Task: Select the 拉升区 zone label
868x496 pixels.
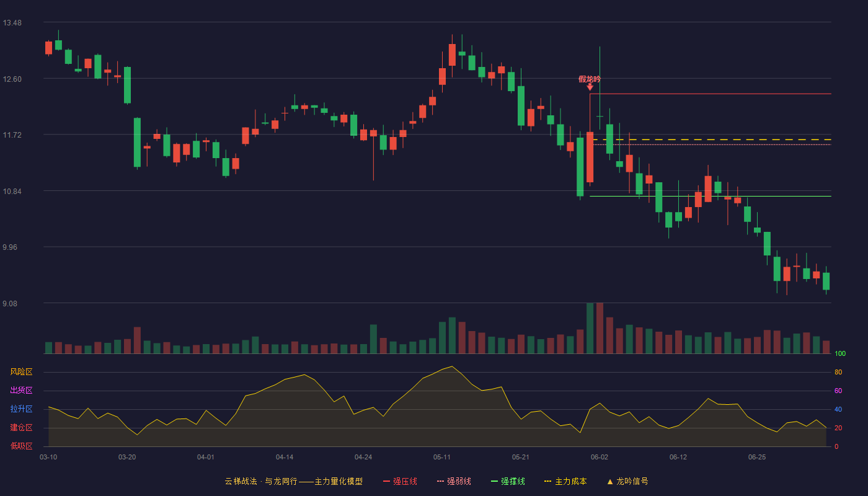Action: 21,409
